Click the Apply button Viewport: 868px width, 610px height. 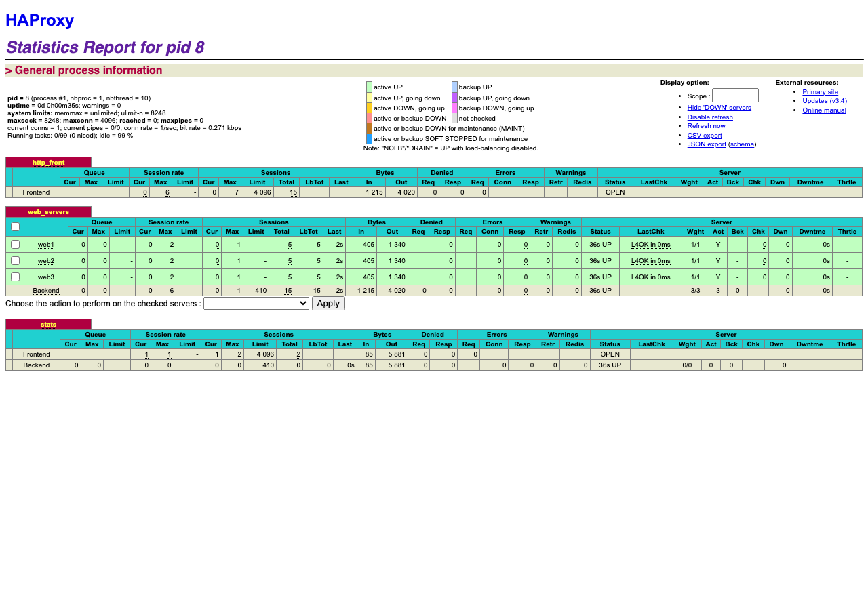point(328,304)
